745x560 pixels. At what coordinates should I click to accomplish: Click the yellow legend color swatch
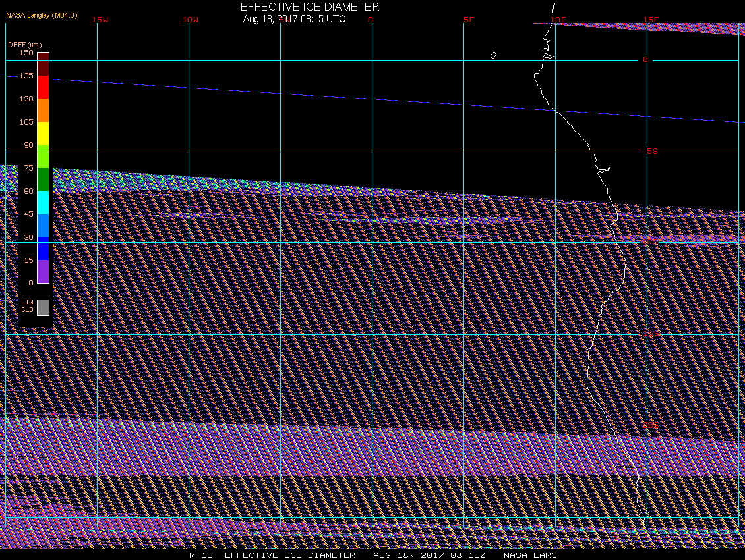pos(44,134)
